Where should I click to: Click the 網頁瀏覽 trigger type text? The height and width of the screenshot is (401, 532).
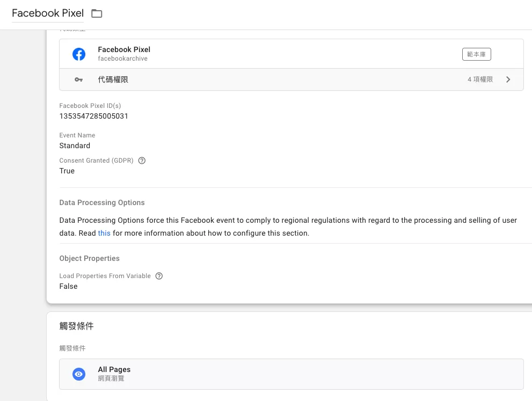[x=111, y=378]
